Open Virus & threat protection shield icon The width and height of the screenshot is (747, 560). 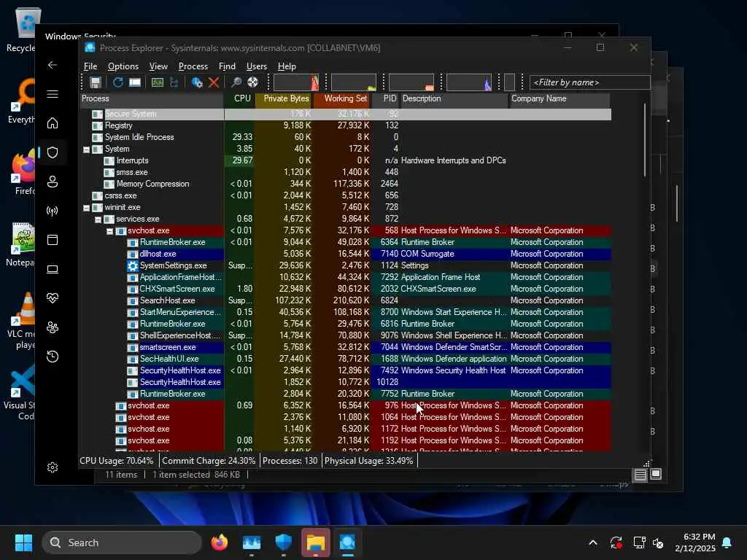coord(53,152)
